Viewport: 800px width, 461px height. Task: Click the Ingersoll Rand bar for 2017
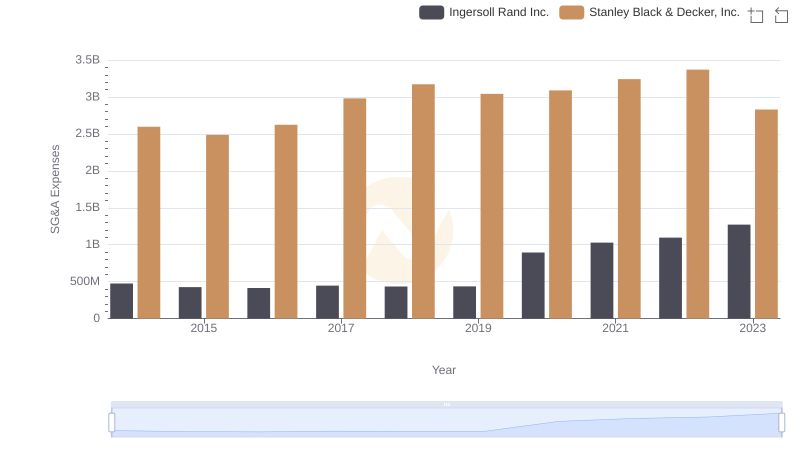pyautogui.click(x=328, y=302)
